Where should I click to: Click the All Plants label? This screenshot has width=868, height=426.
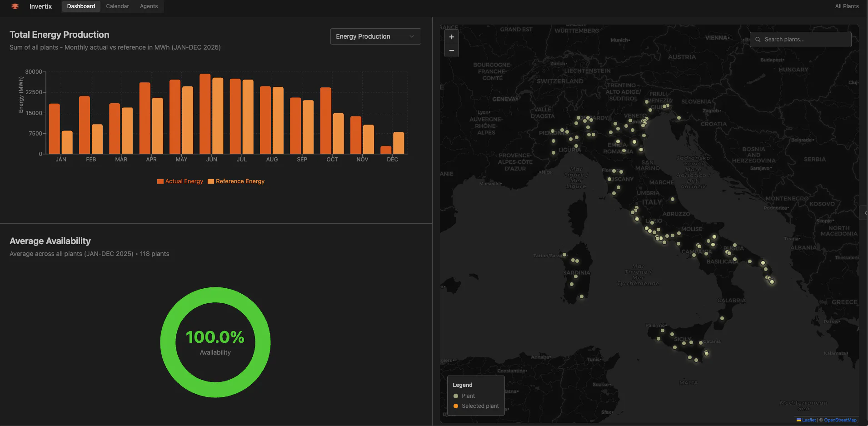click(847, 6)
